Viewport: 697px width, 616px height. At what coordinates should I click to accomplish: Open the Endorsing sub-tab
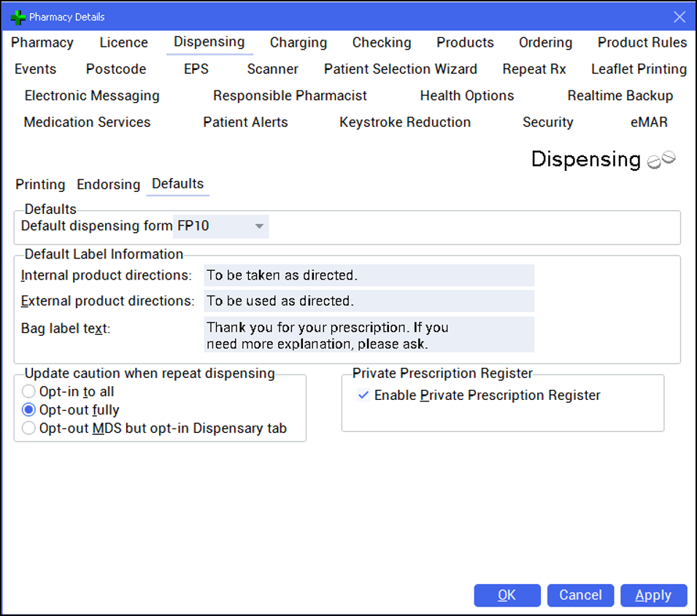coord(108,185)
